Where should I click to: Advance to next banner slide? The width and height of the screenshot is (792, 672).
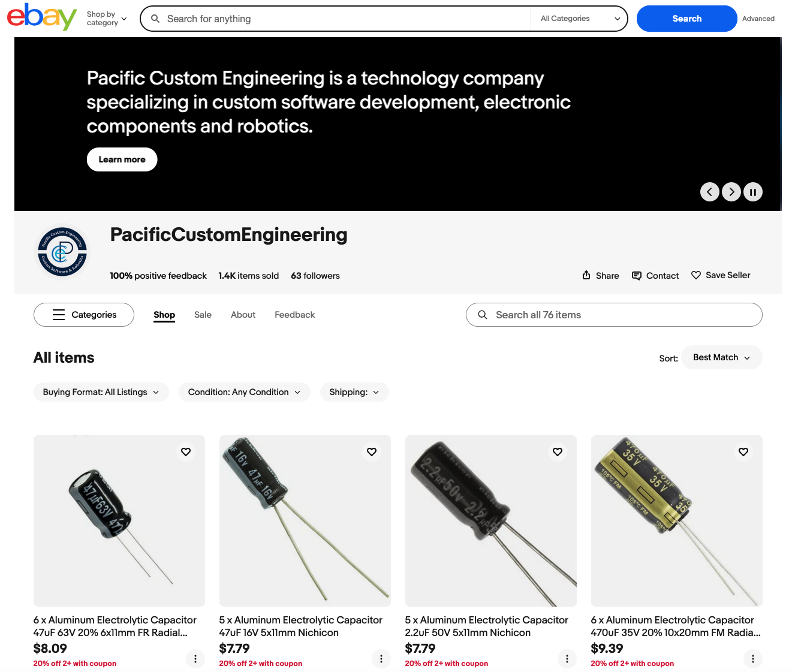pyautogui.click(x=731, y=192)
